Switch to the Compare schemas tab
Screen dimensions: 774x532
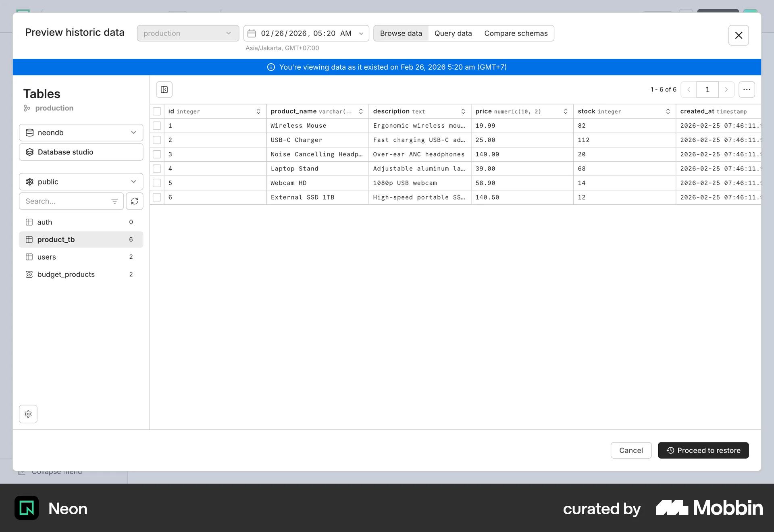coord(516,33)
